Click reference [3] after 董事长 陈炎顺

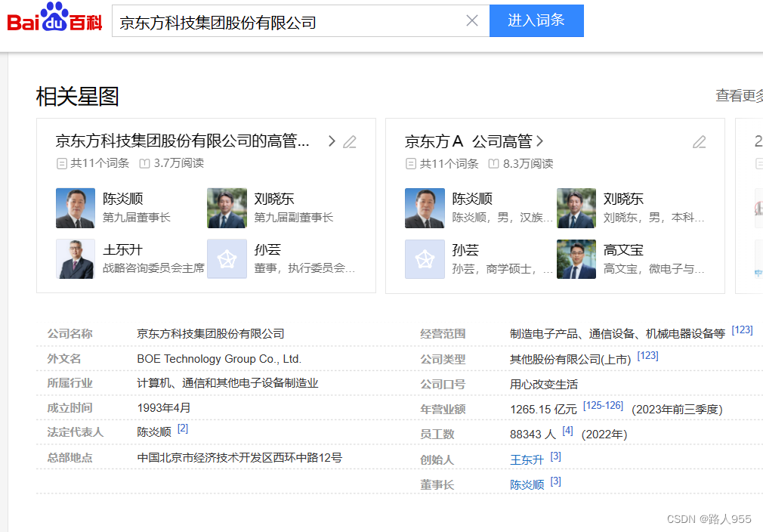[556, 481]
